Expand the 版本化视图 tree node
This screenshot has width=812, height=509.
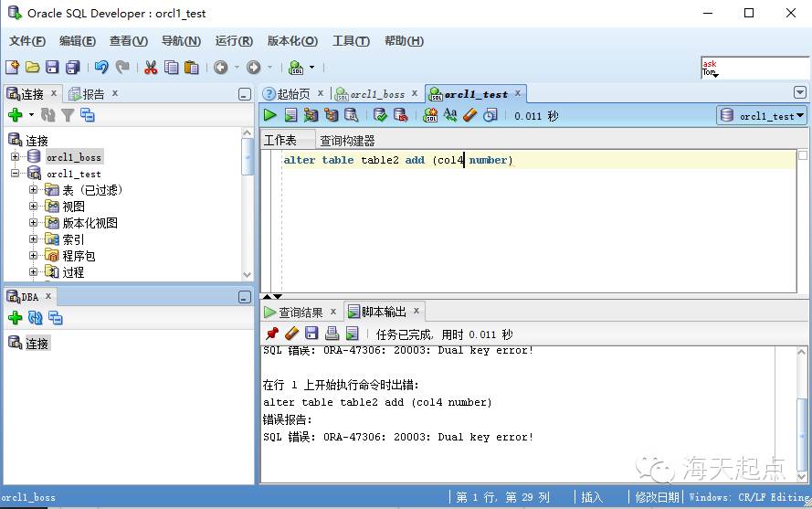point(33,223)
